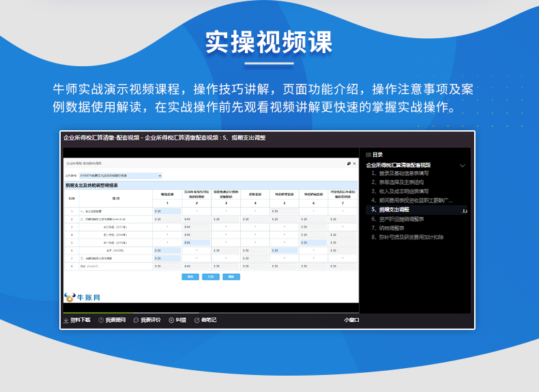
Task: Collapse the 企业所得税汇算清缴配套视频 chapter chevron
Action: pos(463,166)
